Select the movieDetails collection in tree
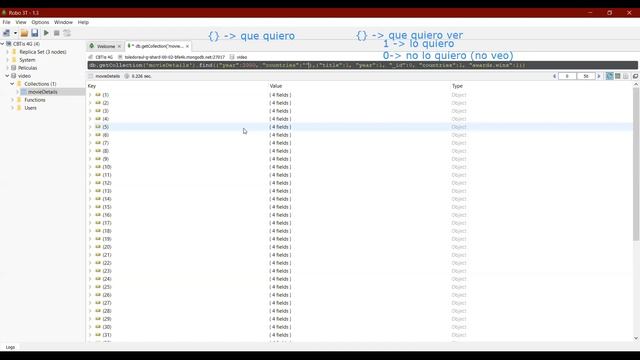640x360 pixels. (42, 92)
